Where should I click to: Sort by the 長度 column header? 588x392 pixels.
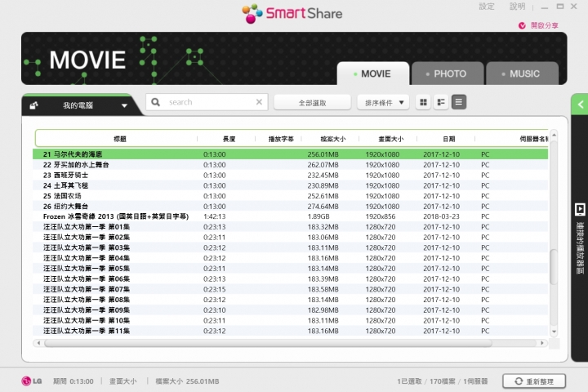pyautogui.click(x=229, y=139)
